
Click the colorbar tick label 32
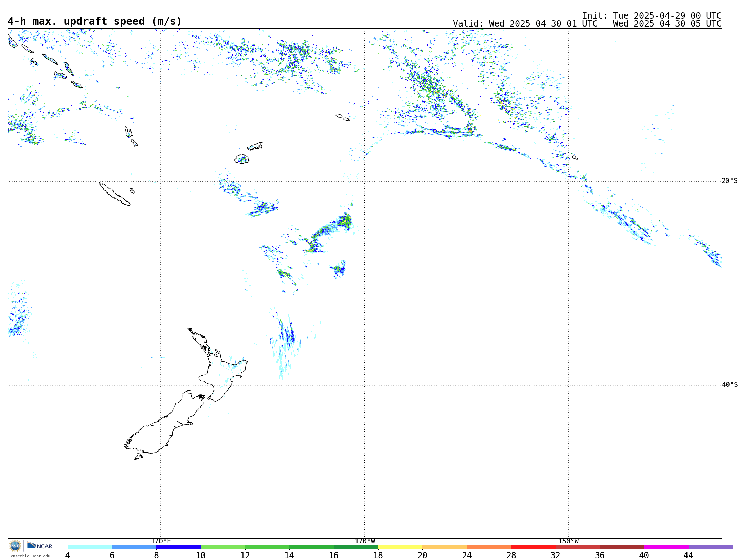click(x=556, y=555)
